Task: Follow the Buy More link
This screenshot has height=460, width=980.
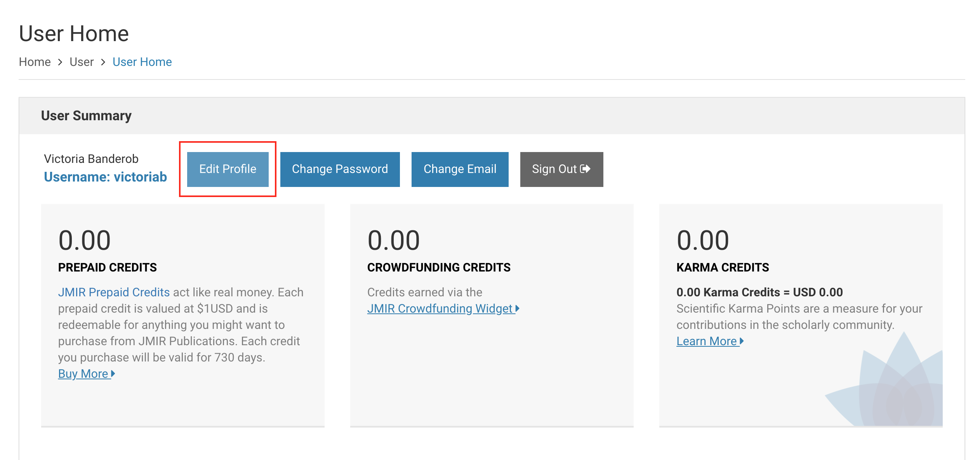Action: coord(83,374)
